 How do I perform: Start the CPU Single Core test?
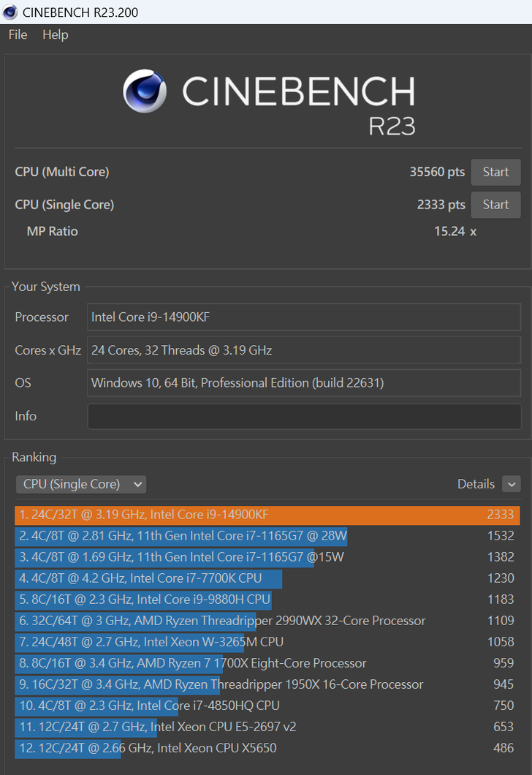(495, 205)
